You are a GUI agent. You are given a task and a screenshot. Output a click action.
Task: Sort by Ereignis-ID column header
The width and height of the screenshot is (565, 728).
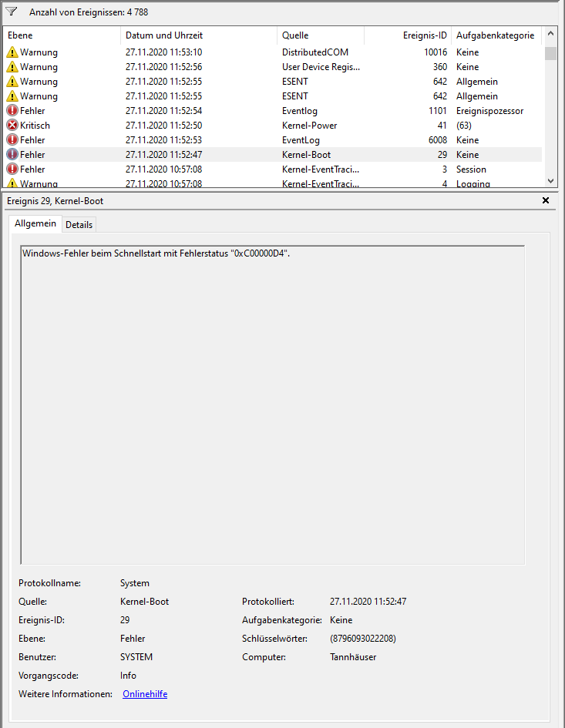pyautogui.click(x=408, y=35)
